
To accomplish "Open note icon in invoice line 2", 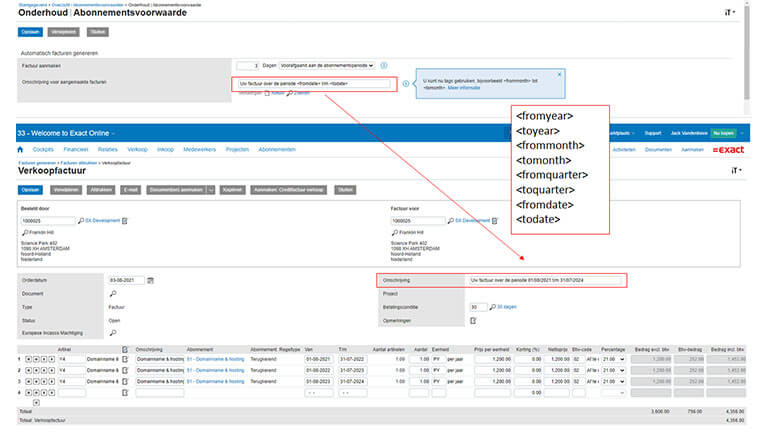I will click(125, 371).
